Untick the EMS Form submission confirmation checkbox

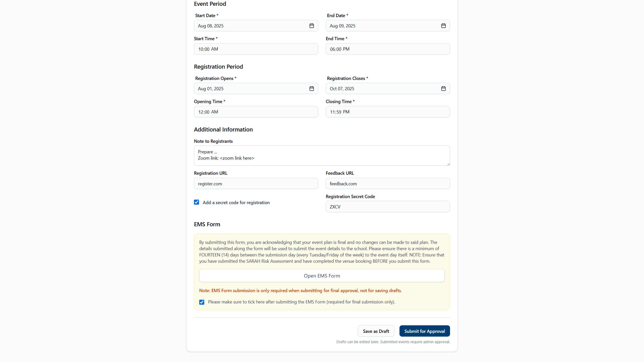point(202,302)
